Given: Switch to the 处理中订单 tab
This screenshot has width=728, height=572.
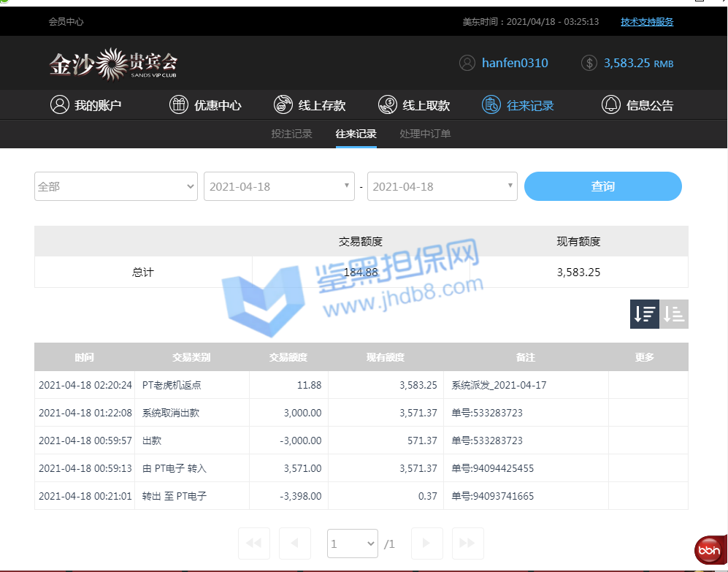Looking at the screenshot, I should tap(425, 134).
